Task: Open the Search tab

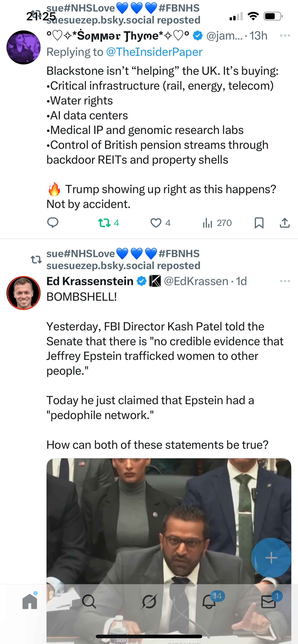Action: click(89, 601)
